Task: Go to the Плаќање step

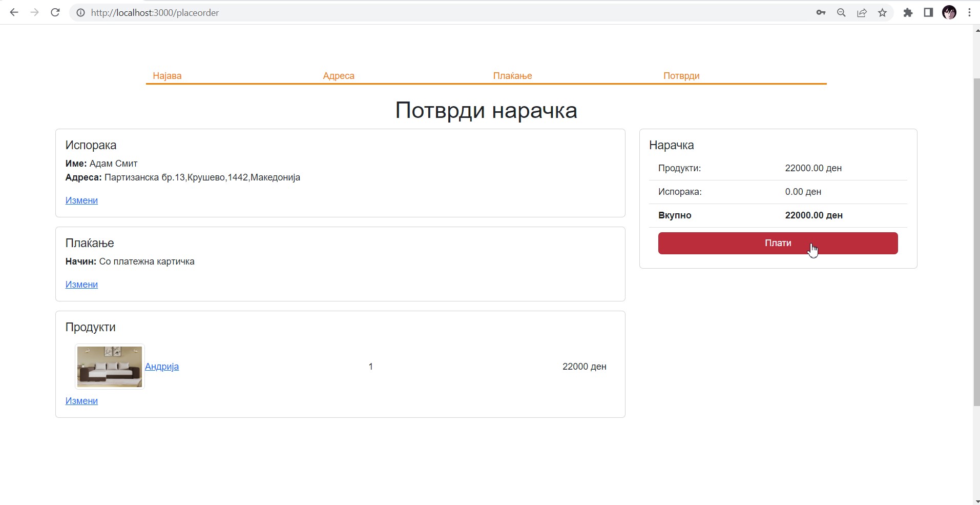Action: (x=512, y=76)
